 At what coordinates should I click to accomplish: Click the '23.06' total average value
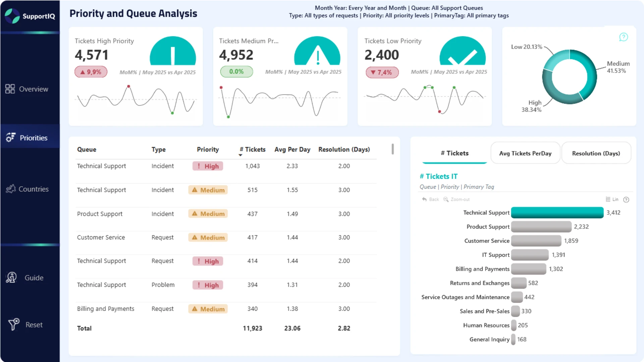pyautogui.click(x=292, y=328)
